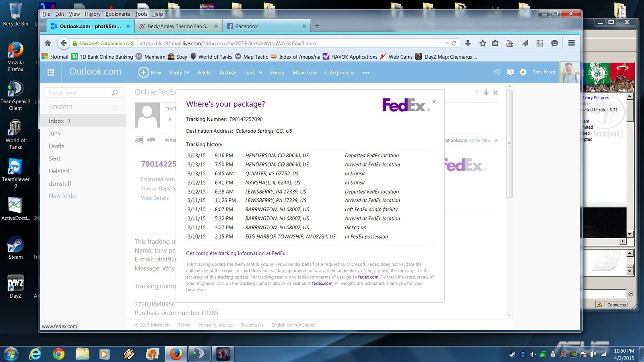Refresh the Folders list icon
644x362 pixels.
click(x=116, y=108)
